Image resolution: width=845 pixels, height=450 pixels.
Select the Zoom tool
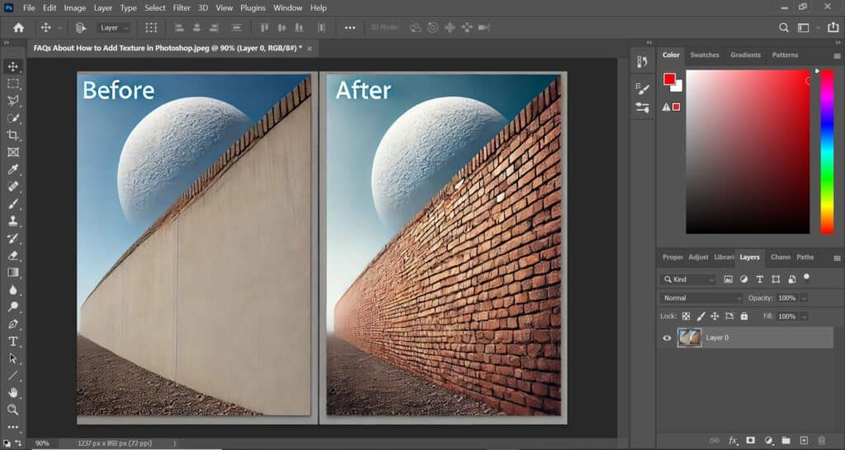(x=13, y=410)
